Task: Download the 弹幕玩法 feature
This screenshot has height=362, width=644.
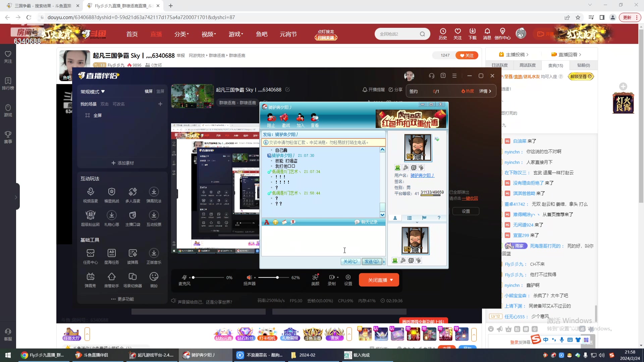Action: pos(154,195)
